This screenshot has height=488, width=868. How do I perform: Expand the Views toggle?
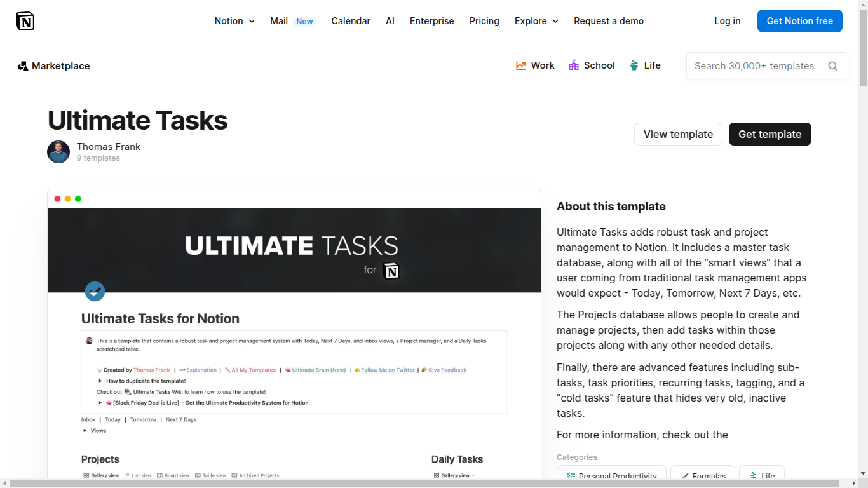(x=85, y=431)
